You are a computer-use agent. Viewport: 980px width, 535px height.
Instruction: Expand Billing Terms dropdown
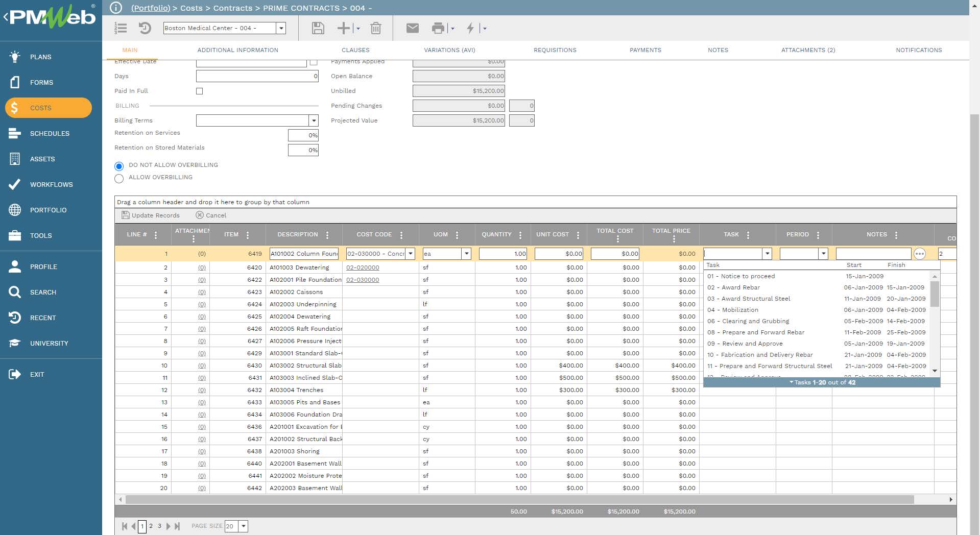(314, 120)
